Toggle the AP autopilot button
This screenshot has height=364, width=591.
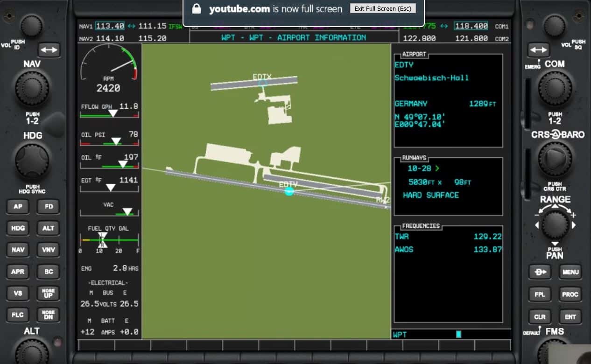(x=18, y=206)
